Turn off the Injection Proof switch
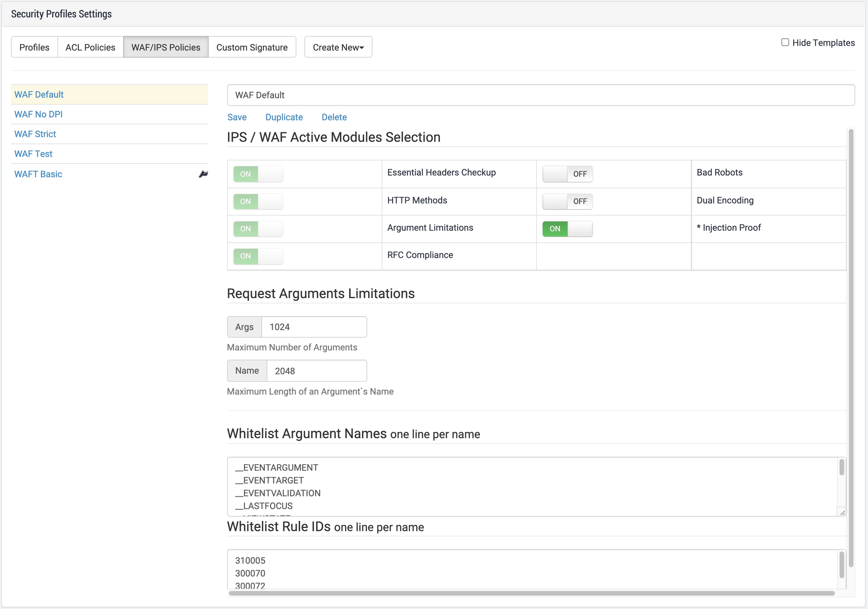Screen dimensions: 868x609 point(567,229)
